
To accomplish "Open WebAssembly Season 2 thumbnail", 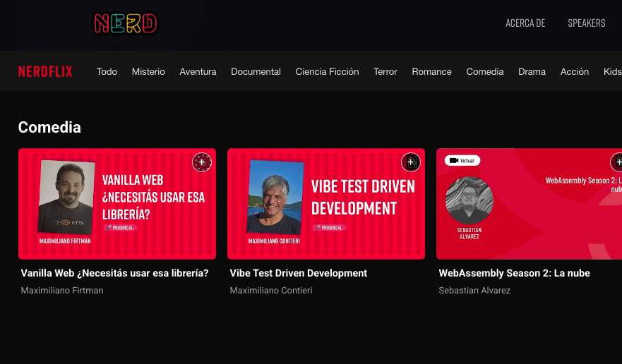I will point(530,204).
